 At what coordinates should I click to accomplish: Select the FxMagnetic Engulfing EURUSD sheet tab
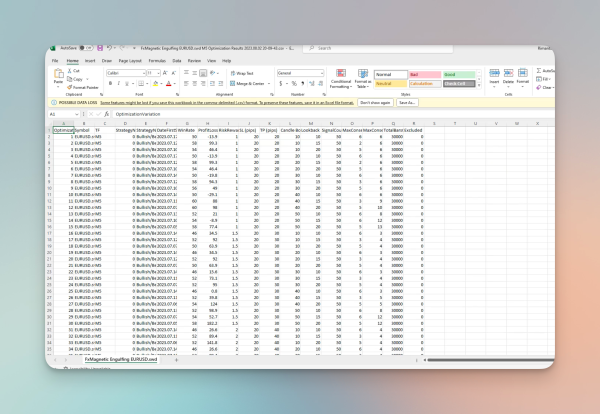pos(121,359)
